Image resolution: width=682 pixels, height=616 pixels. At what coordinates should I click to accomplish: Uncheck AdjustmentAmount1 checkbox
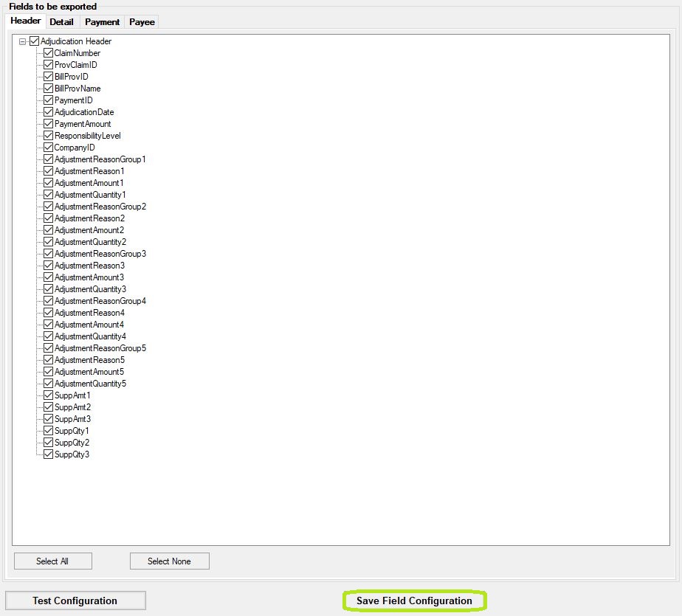click(x=48, y=183)
